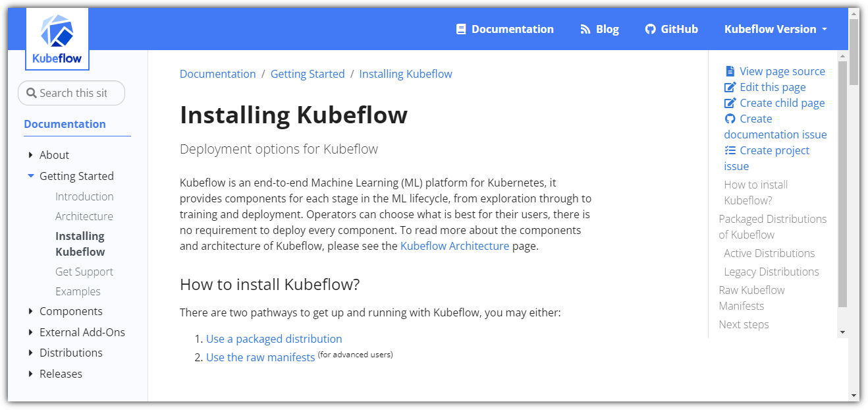
Task: Select the Documentation sidebar heading
Action: (65, 124)
